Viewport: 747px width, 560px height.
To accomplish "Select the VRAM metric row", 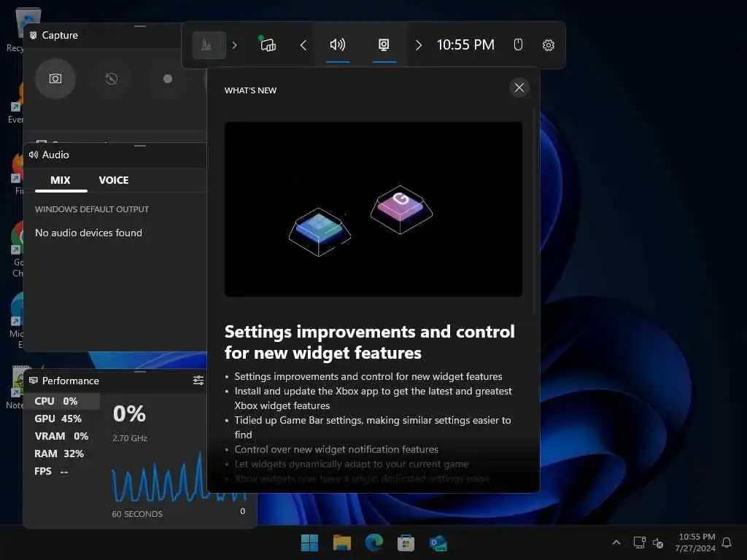I will click(62, 436).
